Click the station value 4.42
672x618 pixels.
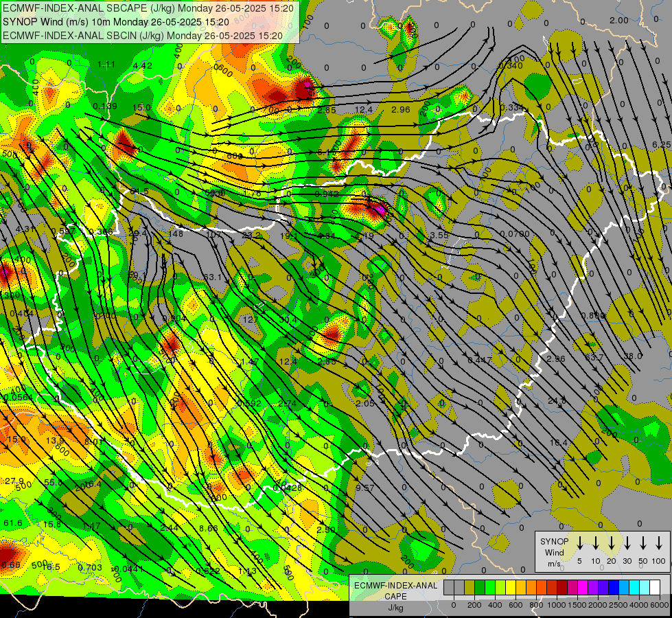coord(142,66)
